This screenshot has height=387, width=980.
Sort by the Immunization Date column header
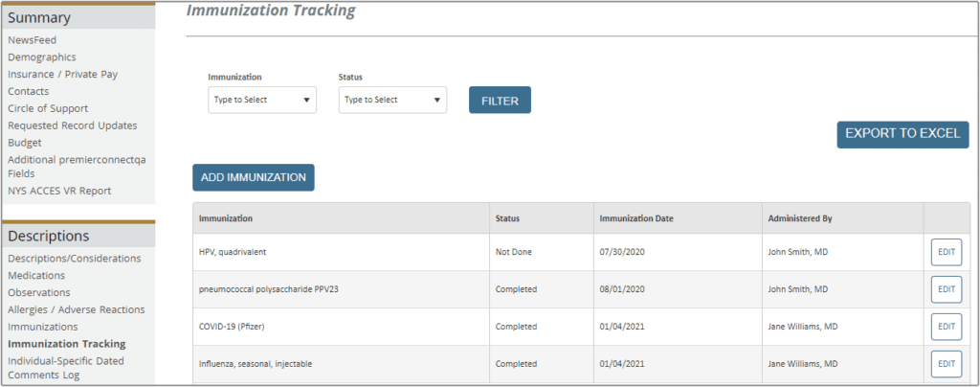(x=636, y=218)
